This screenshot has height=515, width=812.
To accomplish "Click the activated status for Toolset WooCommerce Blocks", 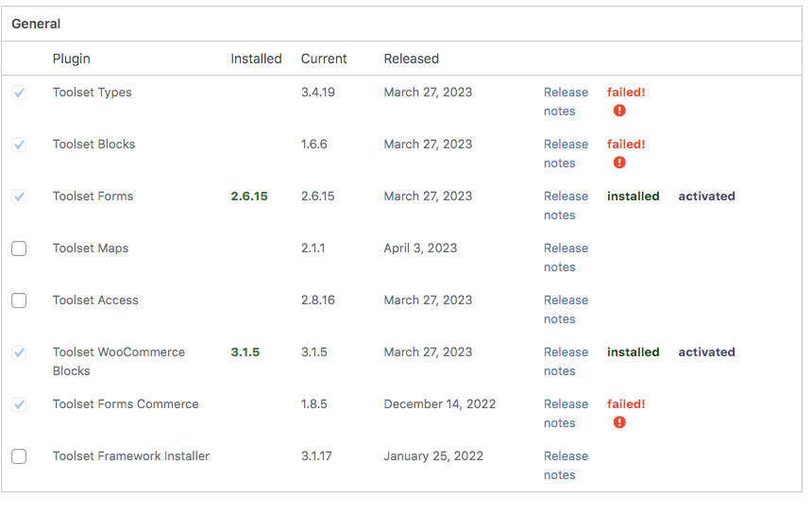I will (x=707, y=352).
